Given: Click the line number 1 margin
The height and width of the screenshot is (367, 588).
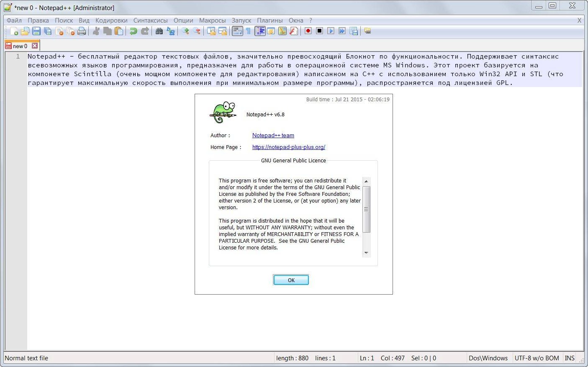Looking at the screenshot, I should click(18, 56).
